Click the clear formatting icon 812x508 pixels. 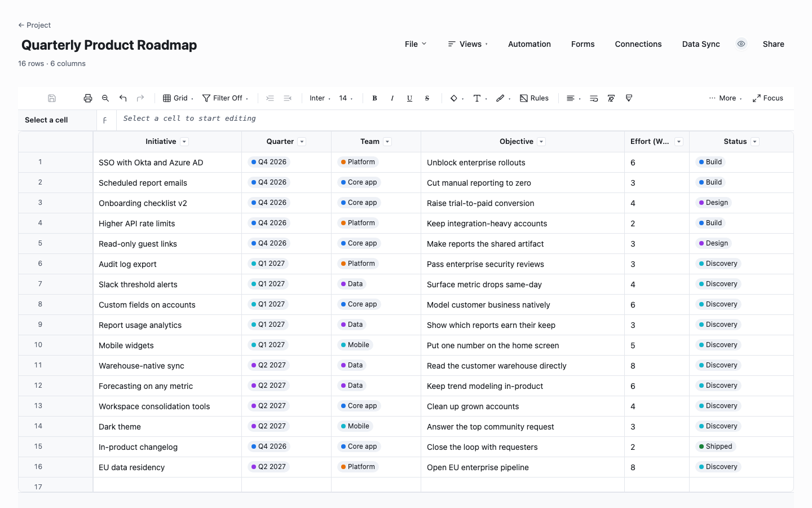(611, 98)
